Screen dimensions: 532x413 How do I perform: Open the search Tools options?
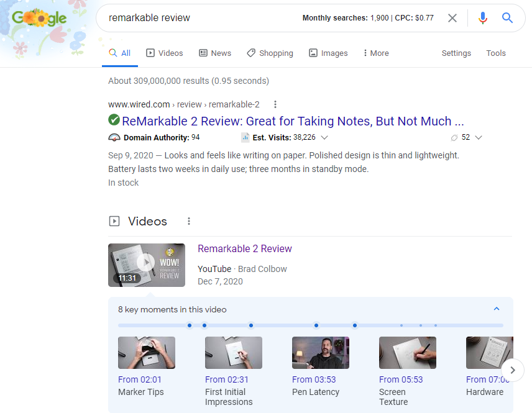496,53
